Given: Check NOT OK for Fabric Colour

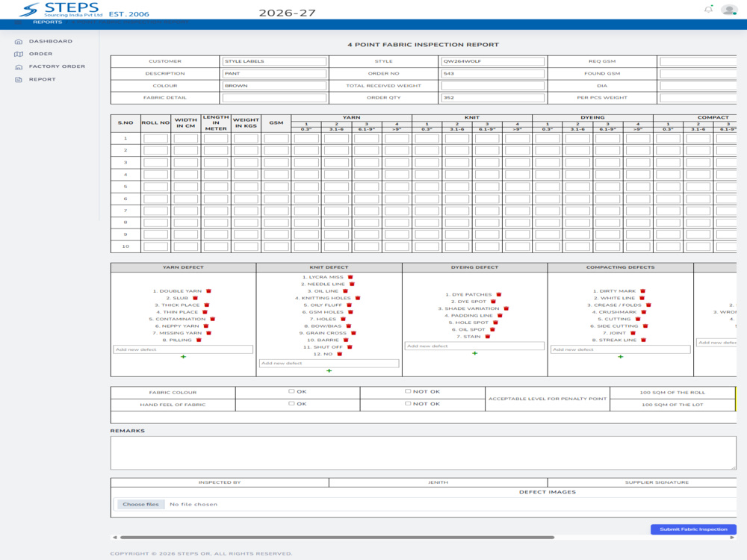Looking at the screenshot, I should pos(408,391).
